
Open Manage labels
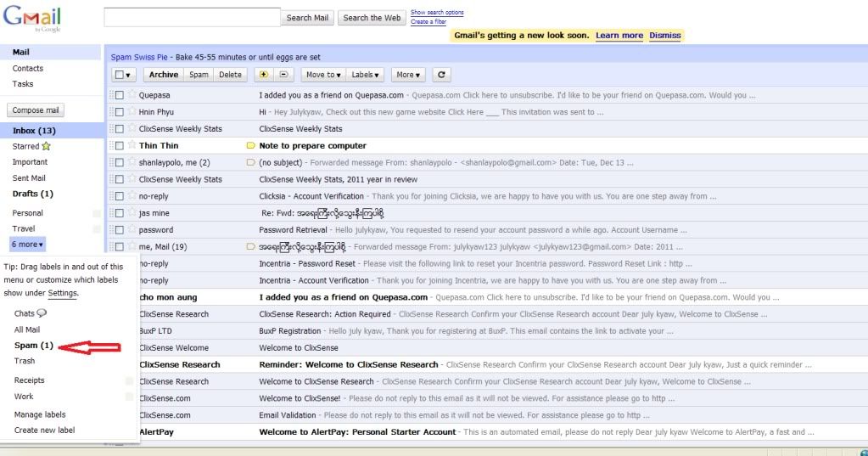tap(40, 414)
